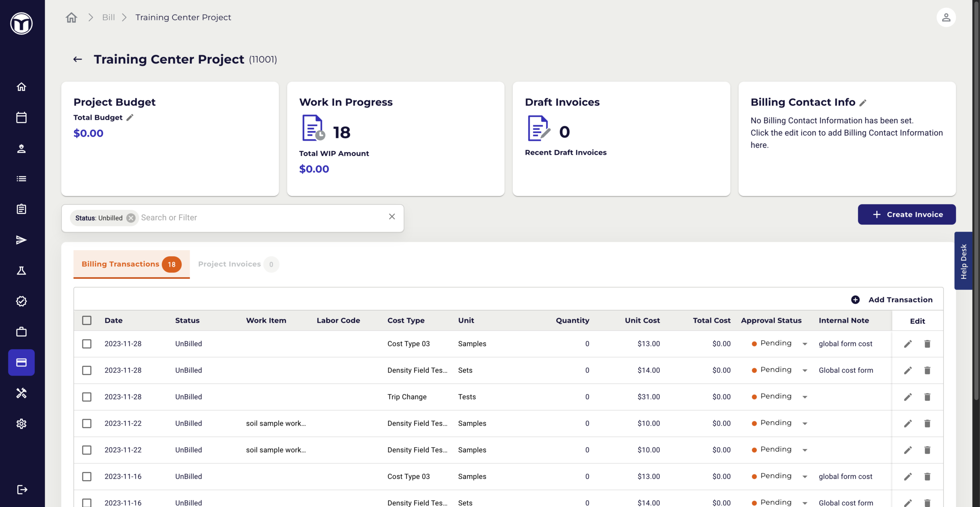The image size is (980, 507).
Task: Open the calendar icon in sidebar
Action: pyautogui.click(x=21, y=118)
